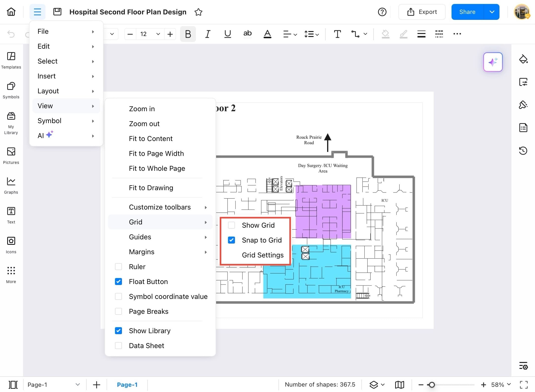Enable the Ruler checkbox

click(x=118, y=266)
